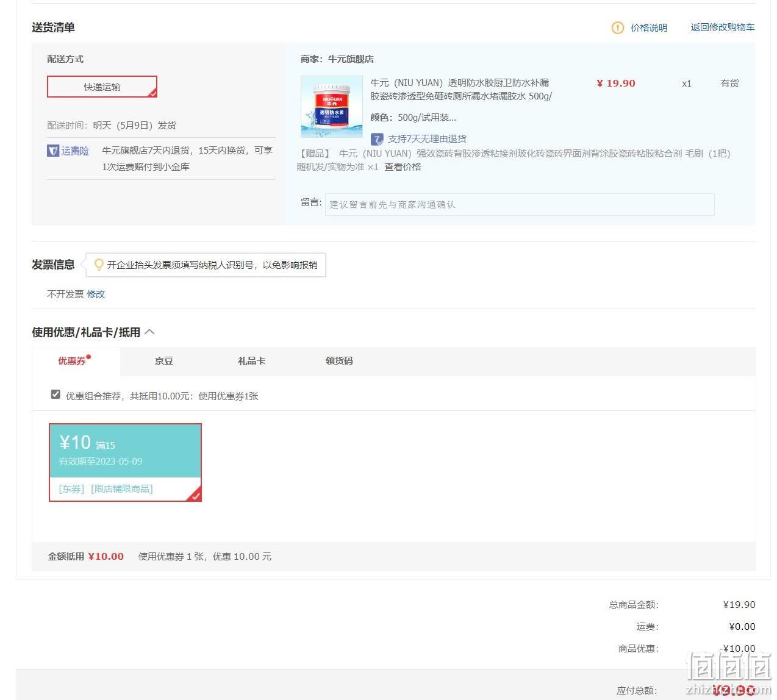This screenshot has width=777, height=700.
Task: Click [限店铺限商品] coupon restriction label
Action: tap(122, 489)
